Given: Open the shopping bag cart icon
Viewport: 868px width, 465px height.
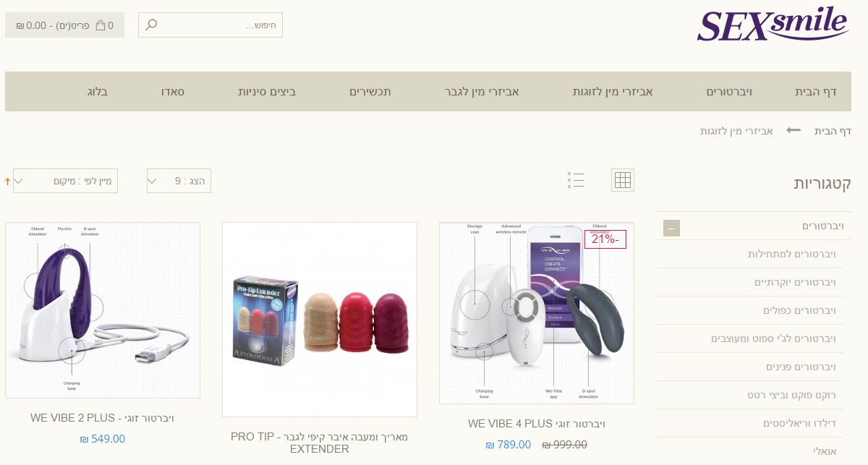Looking at the screenshot, I should click(101, 25).
